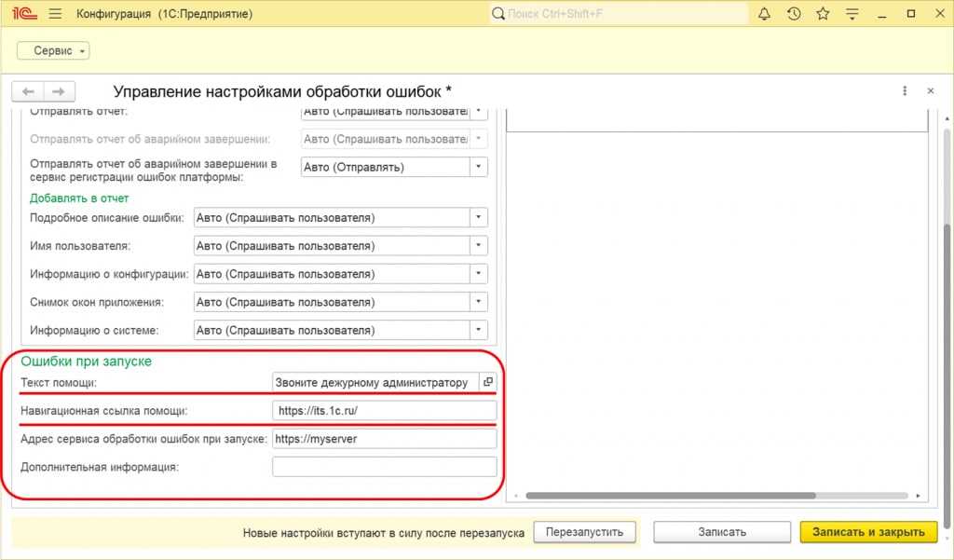Close the error settings form tab
This screenshot has height=560, width=954.
coord(930,91)
